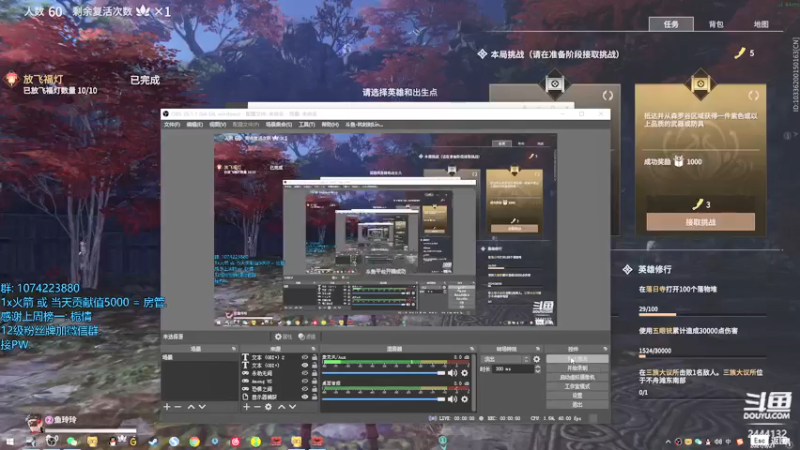Open the scene transition properties gear
This screenshot has width=800, height=450.
(x=537, y=359)
